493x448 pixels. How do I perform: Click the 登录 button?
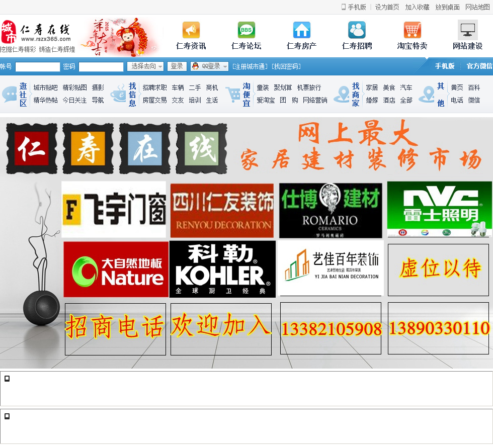tap(177, 66)
